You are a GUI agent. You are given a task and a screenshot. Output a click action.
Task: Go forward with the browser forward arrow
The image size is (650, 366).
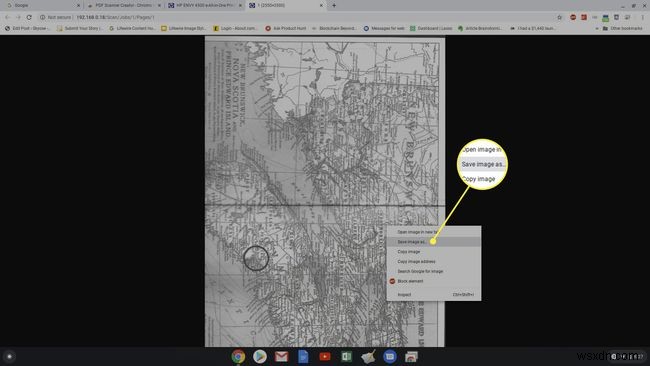tap(18, 17)
